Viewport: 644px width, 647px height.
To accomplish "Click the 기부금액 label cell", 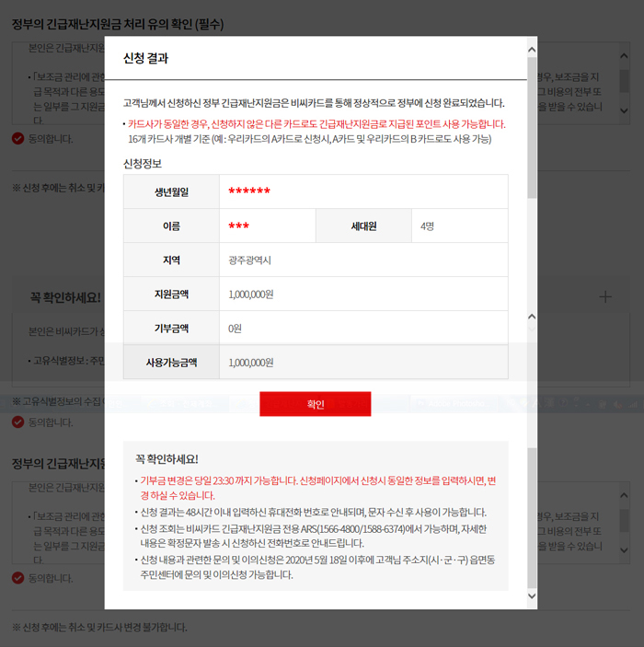I will [171, 328].
